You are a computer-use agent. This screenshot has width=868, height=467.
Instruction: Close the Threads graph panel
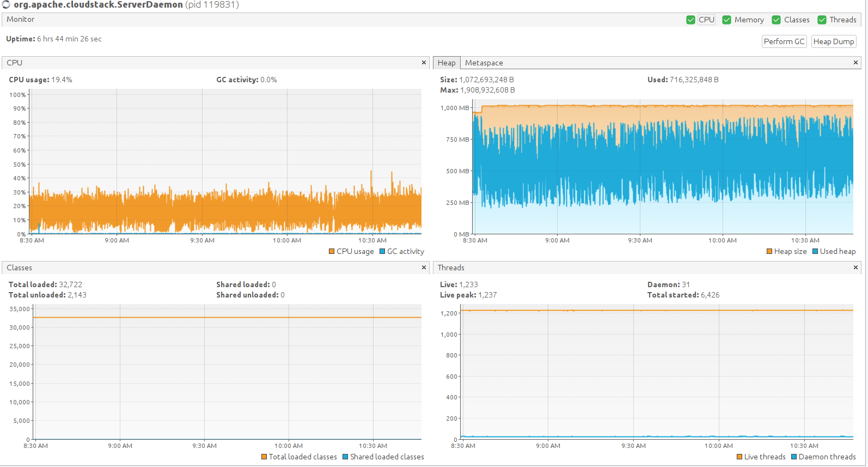(855, 268)
